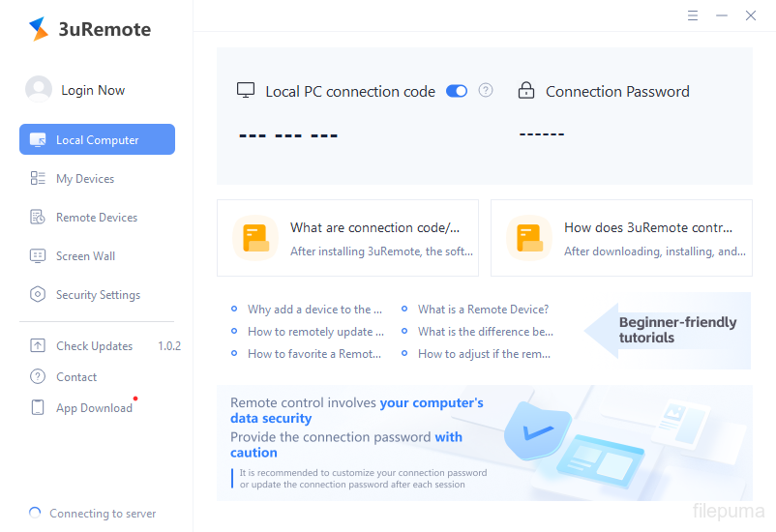Switch to Remote Devices
776x532 pixels.
[96, 218]
